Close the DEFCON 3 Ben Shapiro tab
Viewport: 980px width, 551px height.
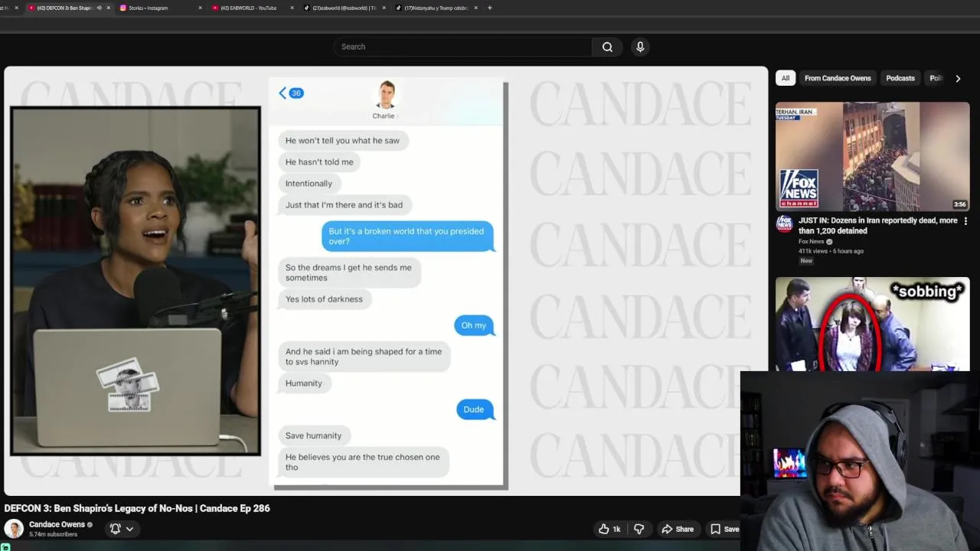(109, 8)
